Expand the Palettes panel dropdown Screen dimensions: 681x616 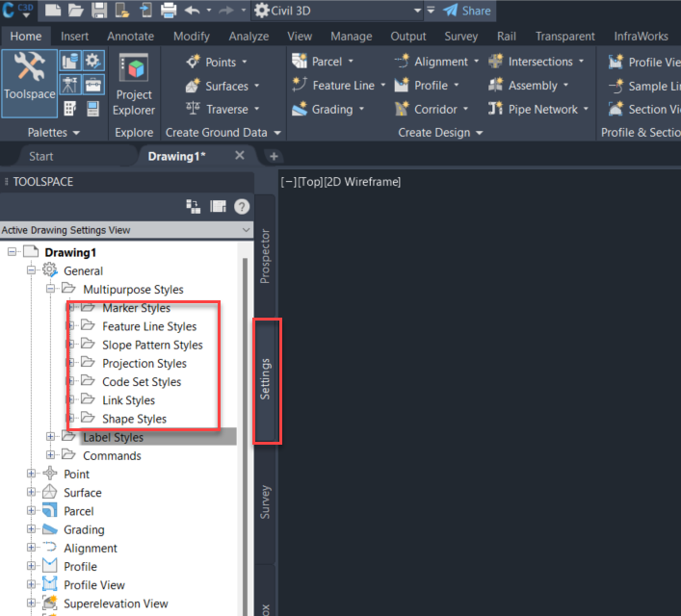point(76,133)
